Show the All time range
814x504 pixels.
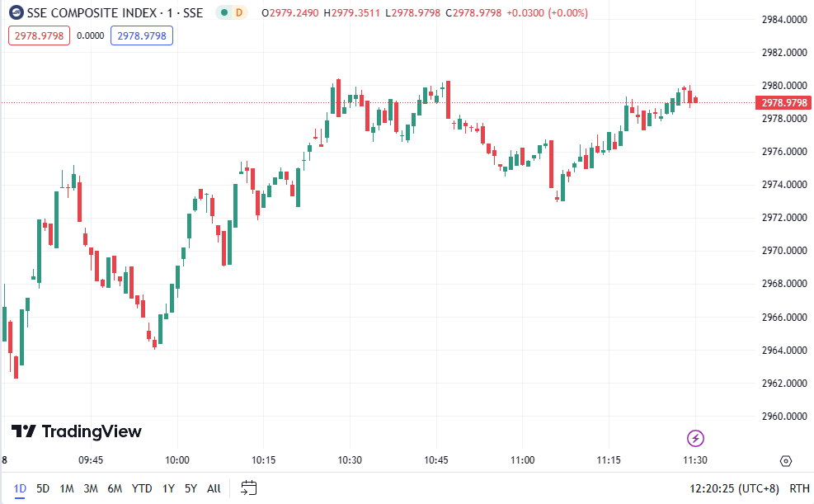coord(214,488)
